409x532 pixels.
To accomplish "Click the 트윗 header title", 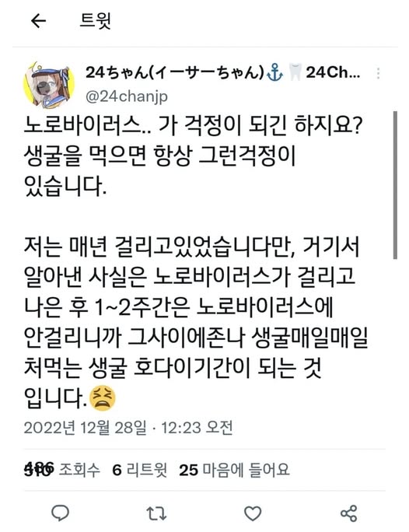I will [x=95, y=21].
